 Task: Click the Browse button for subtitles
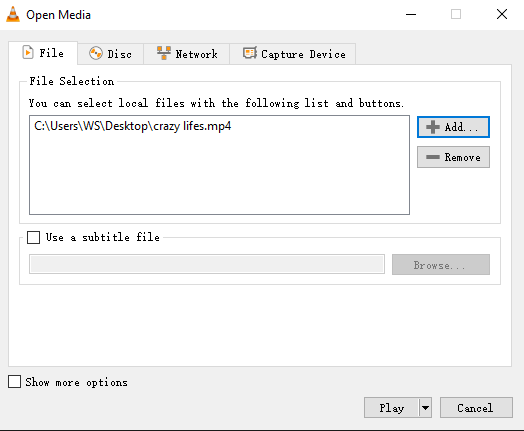[441, 265]
